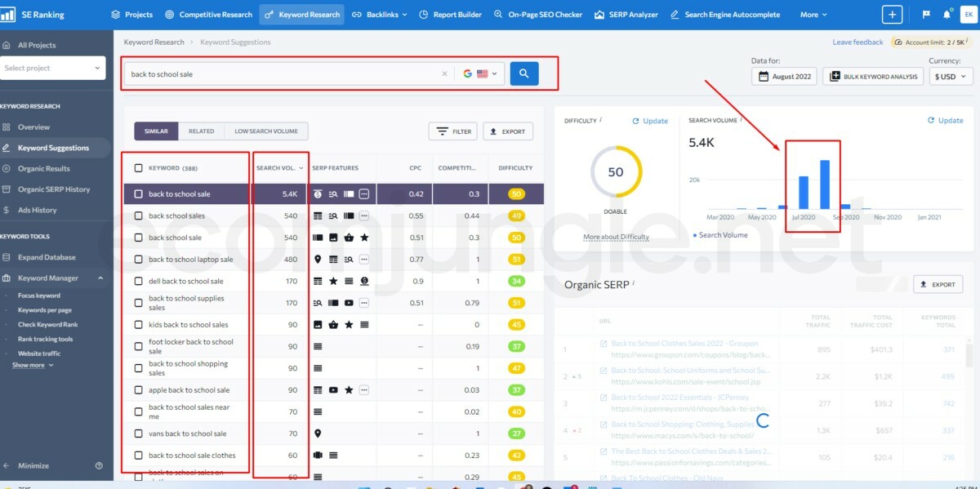
Task: Clear the keyword search field with X
Action: coord(444,73)
